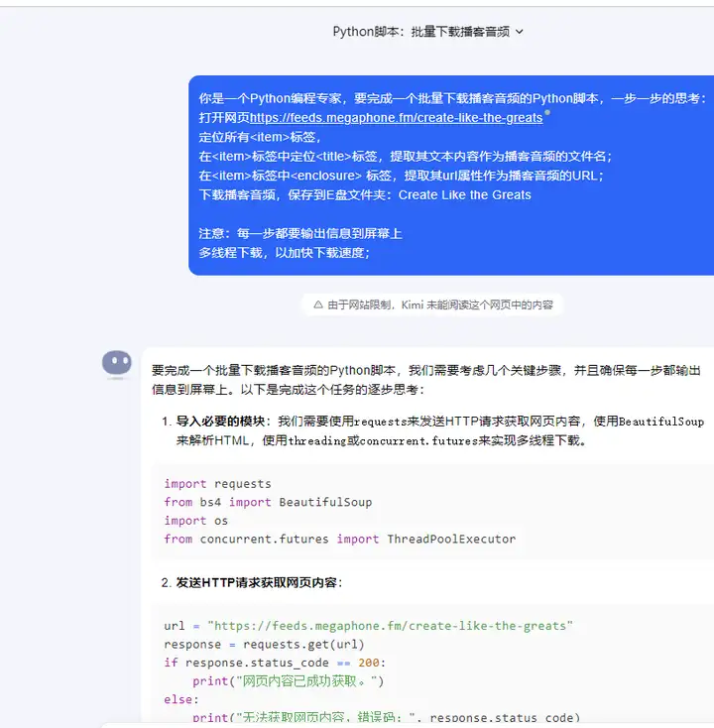Viewport: 714px width, 728px height.
Task: Click code line 'import os'
Action: pyautogui.click(x=196, y=521)
